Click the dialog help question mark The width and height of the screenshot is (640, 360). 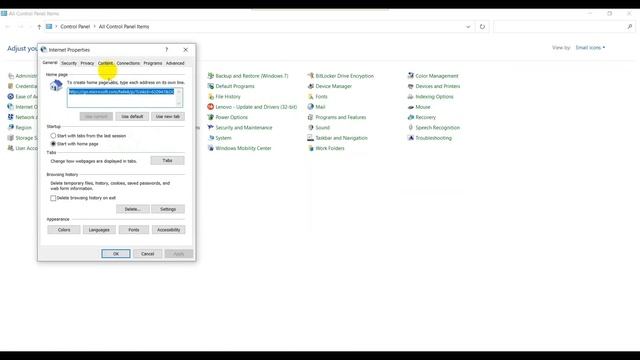[167, 49]
